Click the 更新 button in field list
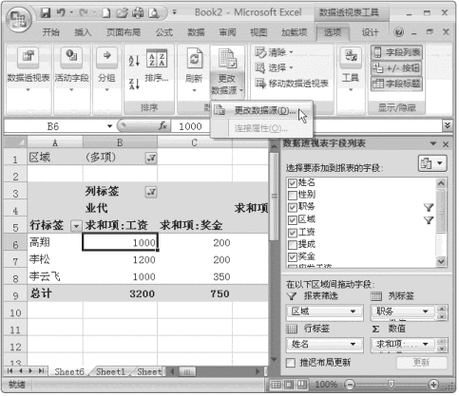The width and height of the screenshot is (459, 396). pyautogui.click(x=421, y=362)
